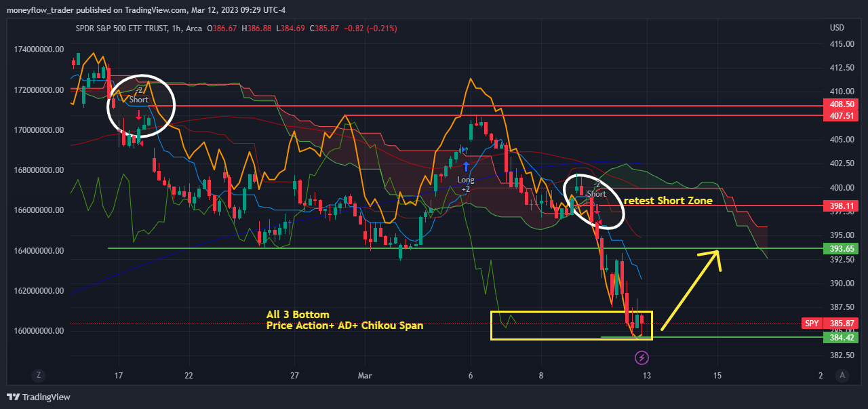Click the 160000000.00 left axis value
Image resolution: width=868 pixels, height=409 pixels.
click(39, 331)
